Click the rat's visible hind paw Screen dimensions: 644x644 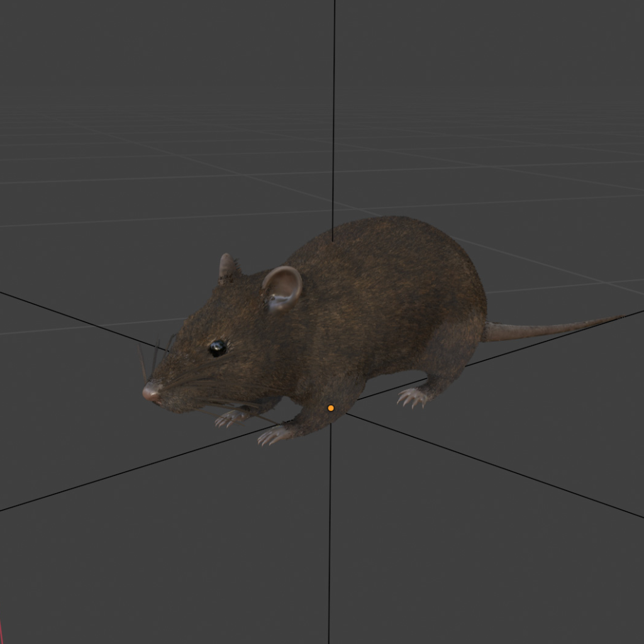pos(413,397)
